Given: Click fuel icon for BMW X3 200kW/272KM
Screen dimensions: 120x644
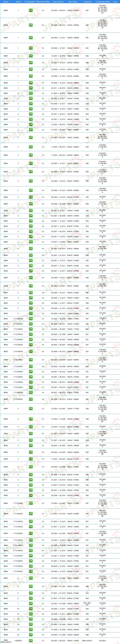Looking at the screenshot, I should (x=31, y=614).
